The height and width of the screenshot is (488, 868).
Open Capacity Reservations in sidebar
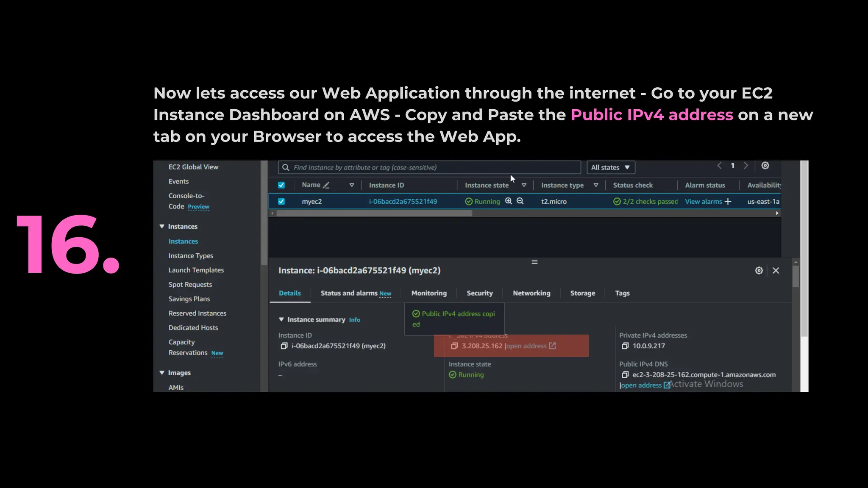[x=196, y=347]
